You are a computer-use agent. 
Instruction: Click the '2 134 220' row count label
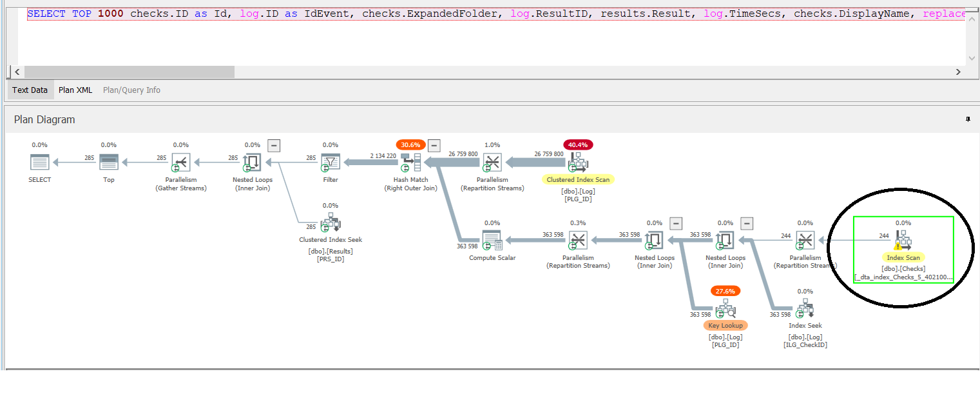click(383, 156)
